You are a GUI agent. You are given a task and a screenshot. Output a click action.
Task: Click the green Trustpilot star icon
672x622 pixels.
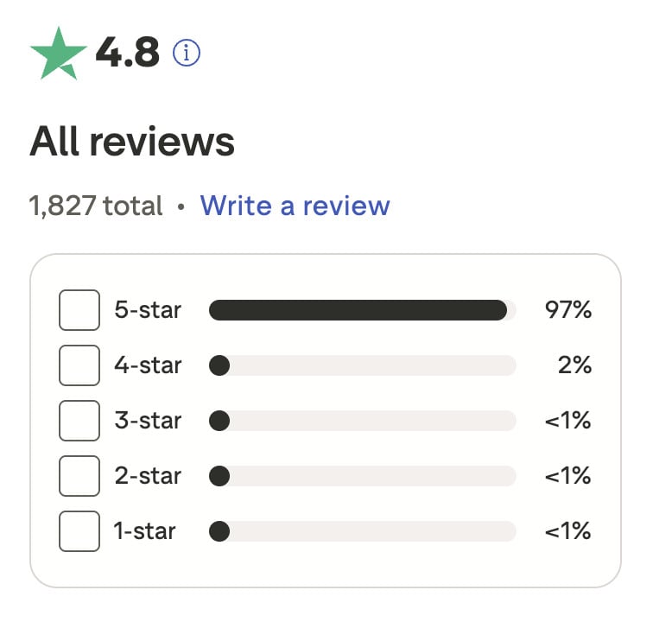tap(59, 53)
